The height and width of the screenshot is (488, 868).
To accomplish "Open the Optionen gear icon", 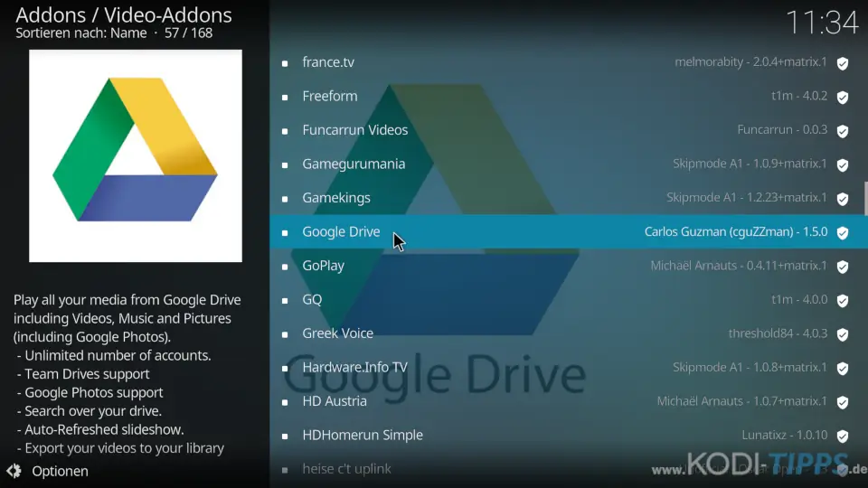I will [x=14, y=471].
